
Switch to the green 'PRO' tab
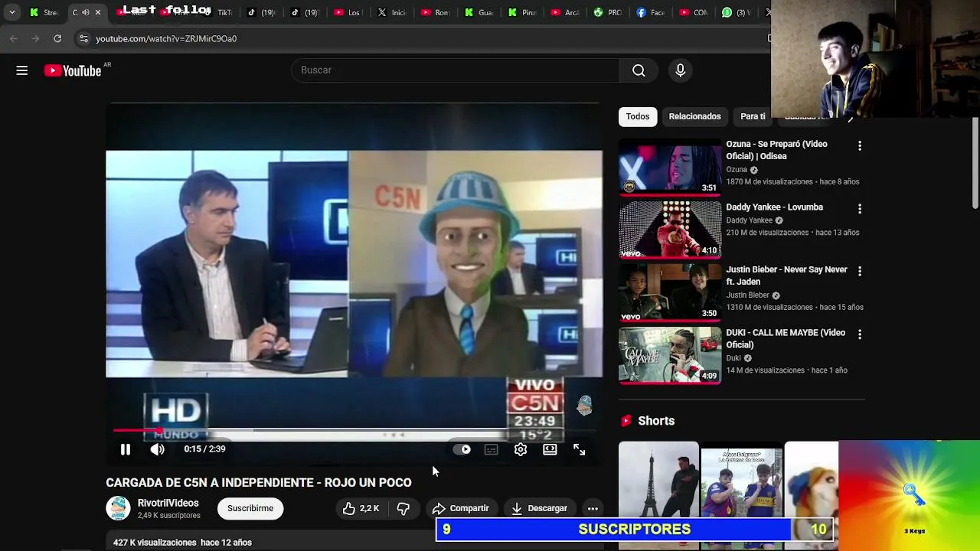click(x=609, y=12)
